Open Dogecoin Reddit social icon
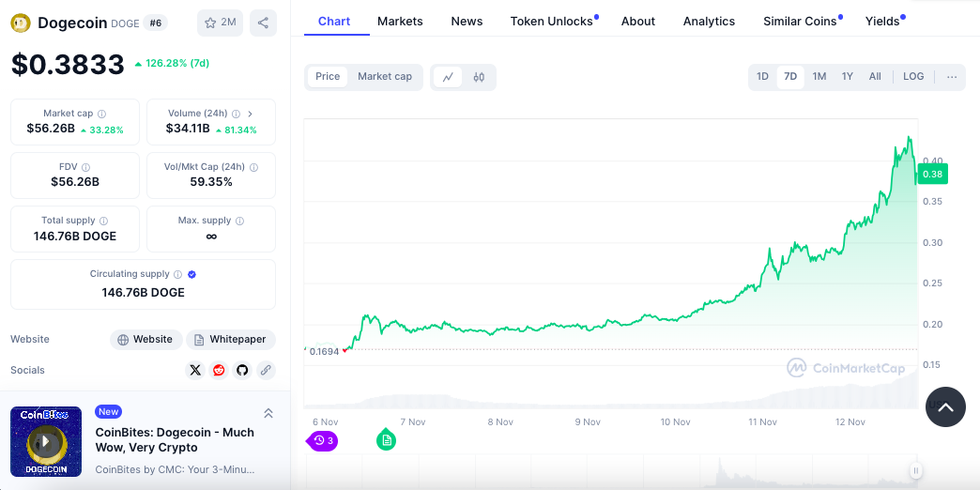980x490 pixels. (219, 370)
